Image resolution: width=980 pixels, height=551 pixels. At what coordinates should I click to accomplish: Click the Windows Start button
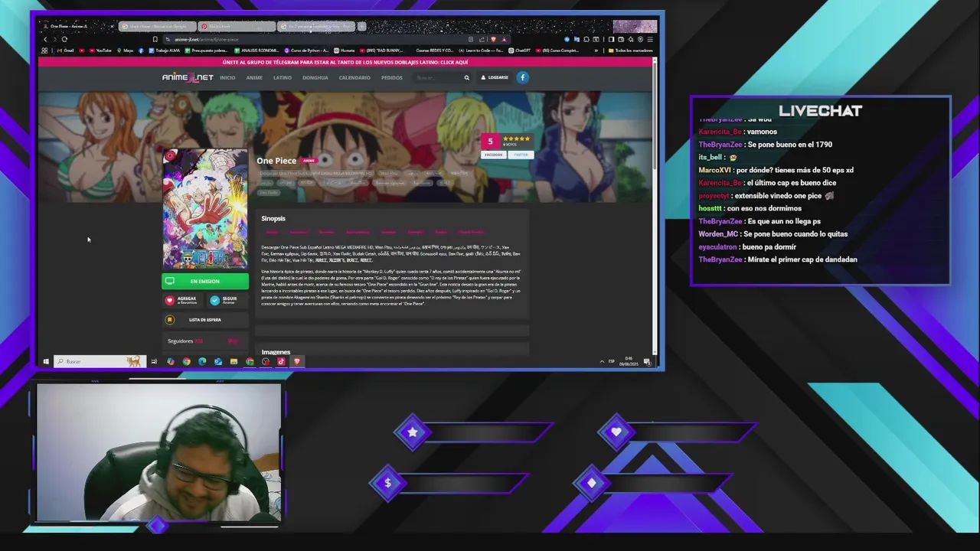point(46,361)
